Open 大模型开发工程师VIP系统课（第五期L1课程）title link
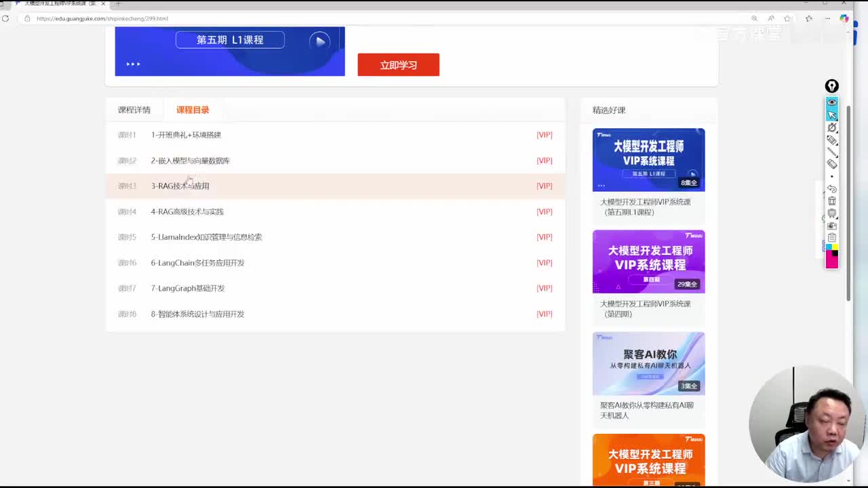The image size is (868, 488). (646, 207)
